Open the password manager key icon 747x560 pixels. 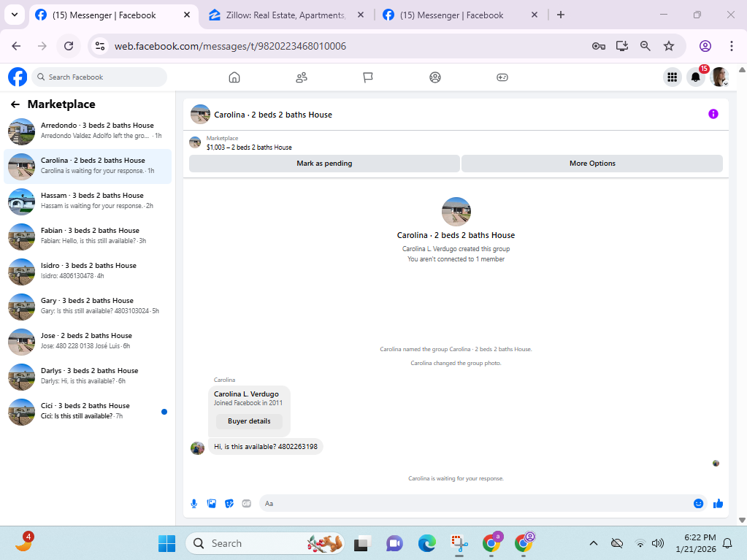pyautogui.click(x=598, y=46)
